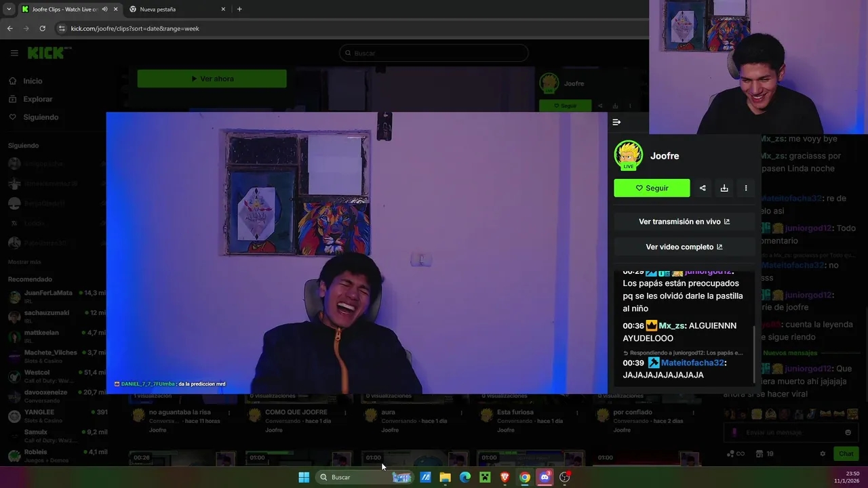
Task: Collapse the clip side panel arrow icon
Action: (x=616, y=122)
